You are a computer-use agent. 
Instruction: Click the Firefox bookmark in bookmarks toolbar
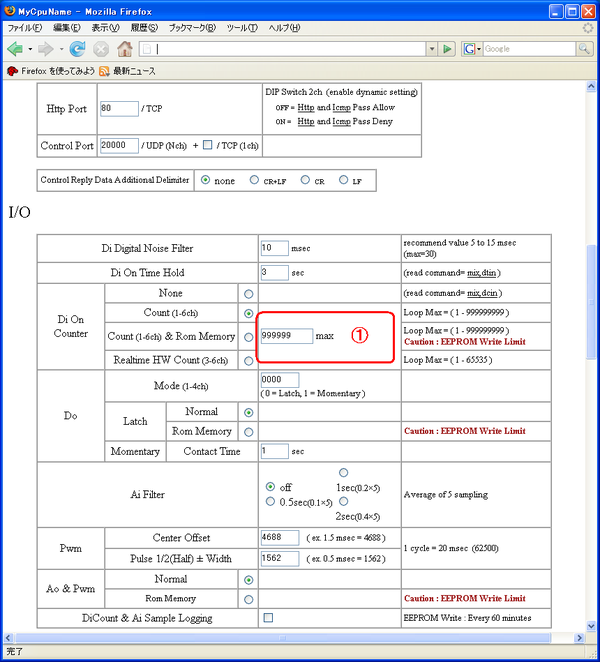coord(51,71)
